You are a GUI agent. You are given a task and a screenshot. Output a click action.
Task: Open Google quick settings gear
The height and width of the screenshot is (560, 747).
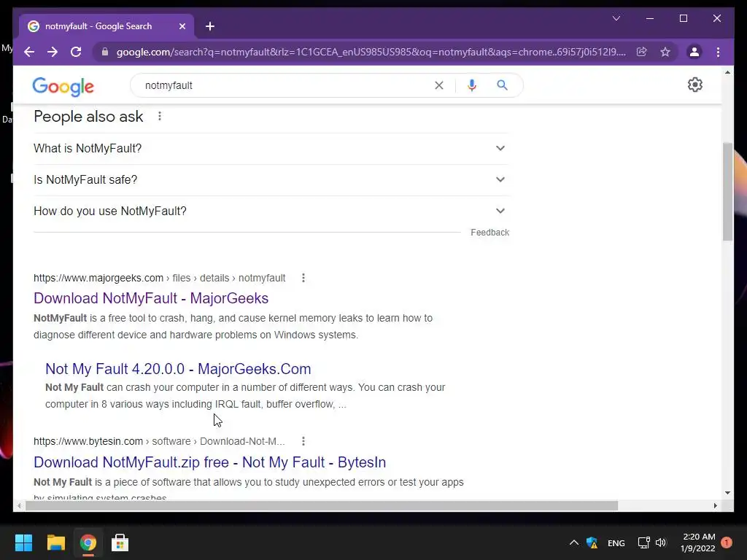(695, 85)
